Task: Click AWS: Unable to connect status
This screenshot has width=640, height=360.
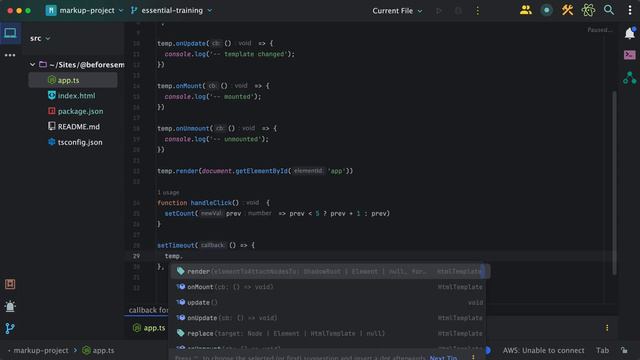Action: point(543,350)
